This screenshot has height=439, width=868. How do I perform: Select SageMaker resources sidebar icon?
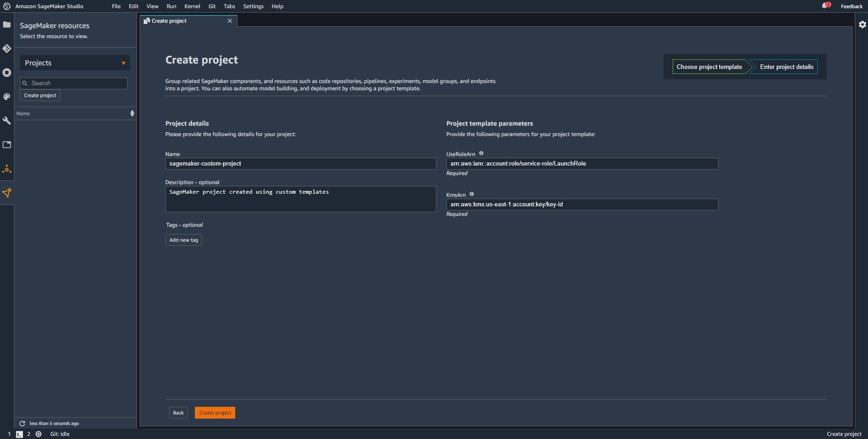[7, 193]
